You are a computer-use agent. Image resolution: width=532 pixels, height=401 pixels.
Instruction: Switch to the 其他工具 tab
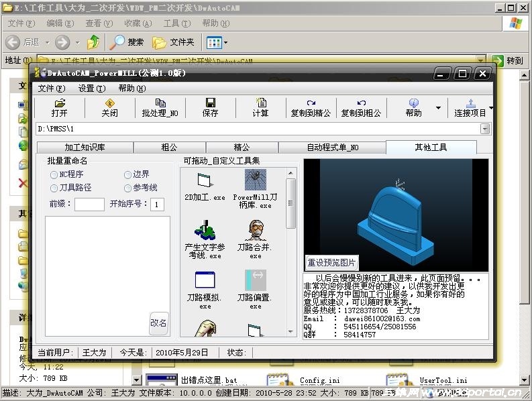click(x=431, y=147)
